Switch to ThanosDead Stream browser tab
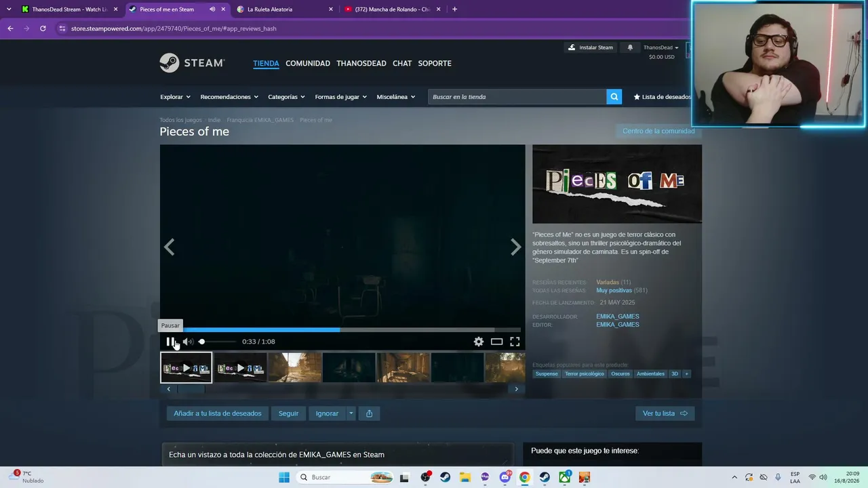868x488 pixels. pyautogui.click(x=69, y=9)
